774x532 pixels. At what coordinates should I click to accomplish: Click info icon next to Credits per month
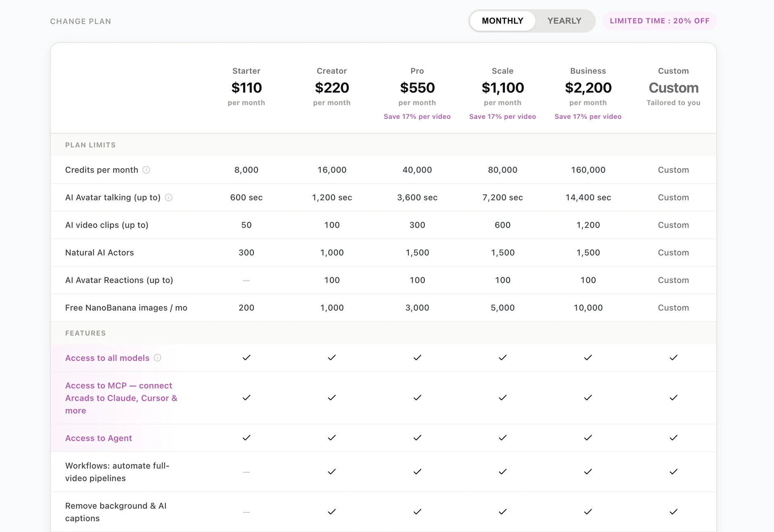click(x=146, y=170)
